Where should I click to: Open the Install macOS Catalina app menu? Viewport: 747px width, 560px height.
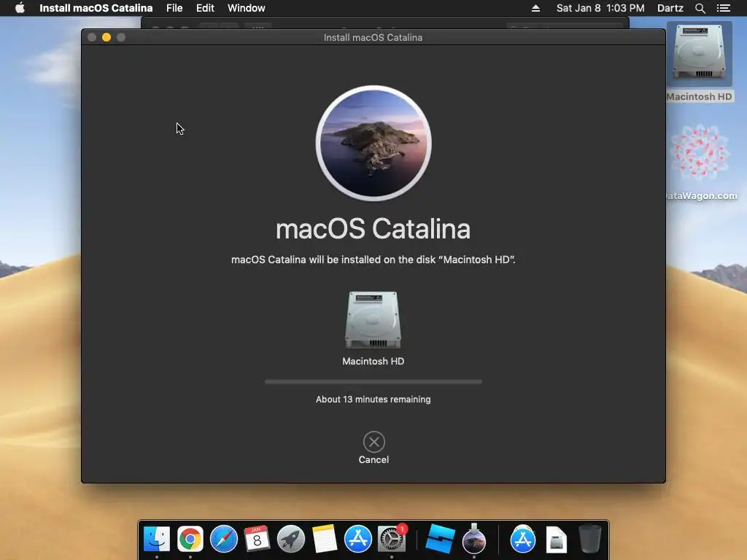96,8
